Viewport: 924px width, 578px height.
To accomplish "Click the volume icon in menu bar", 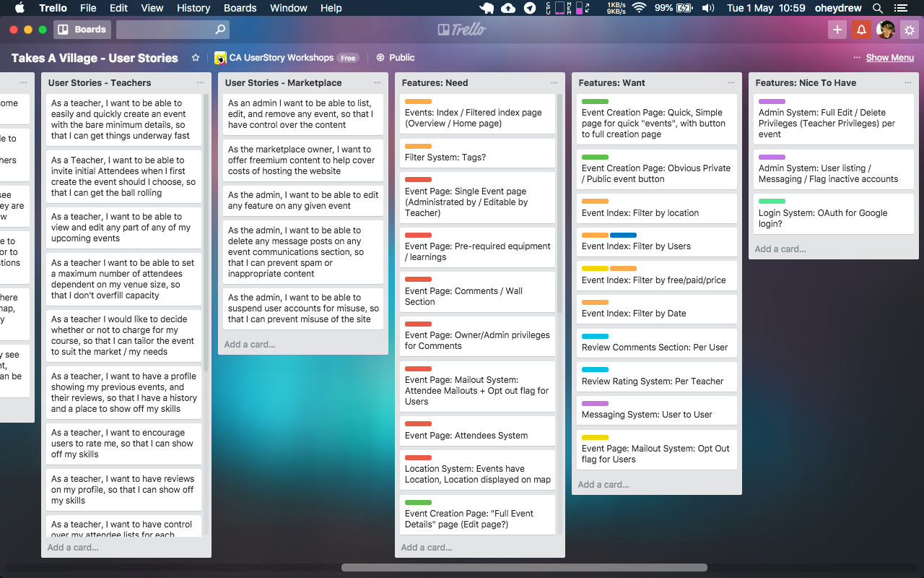I will (x=707, y=8).
